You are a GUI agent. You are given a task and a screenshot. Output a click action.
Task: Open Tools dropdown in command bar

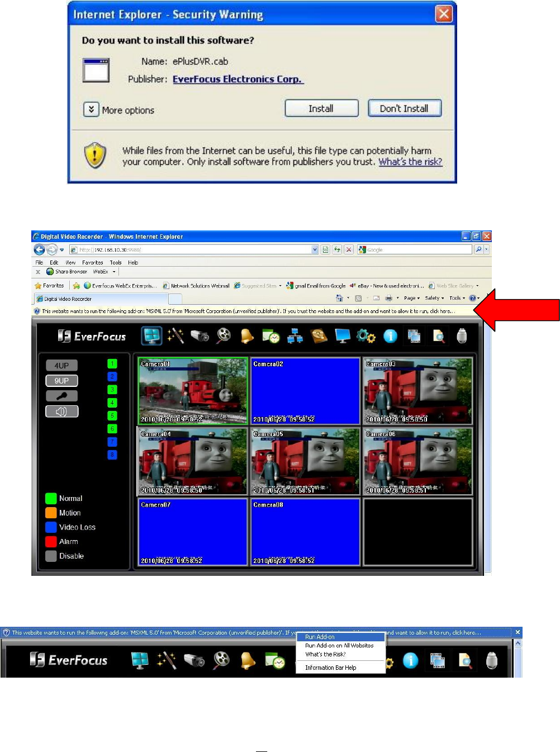[x=457, y=298]
